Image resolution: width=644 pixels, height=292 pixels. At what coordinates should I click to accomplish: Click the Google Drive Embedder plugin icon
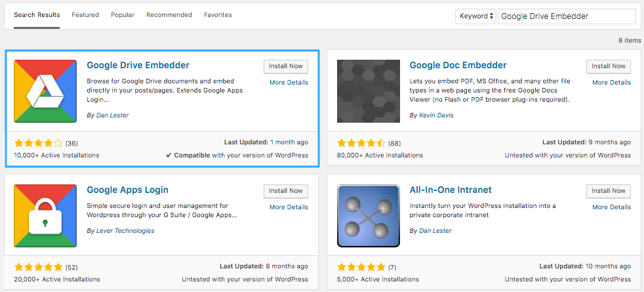[x=45, y=91]
